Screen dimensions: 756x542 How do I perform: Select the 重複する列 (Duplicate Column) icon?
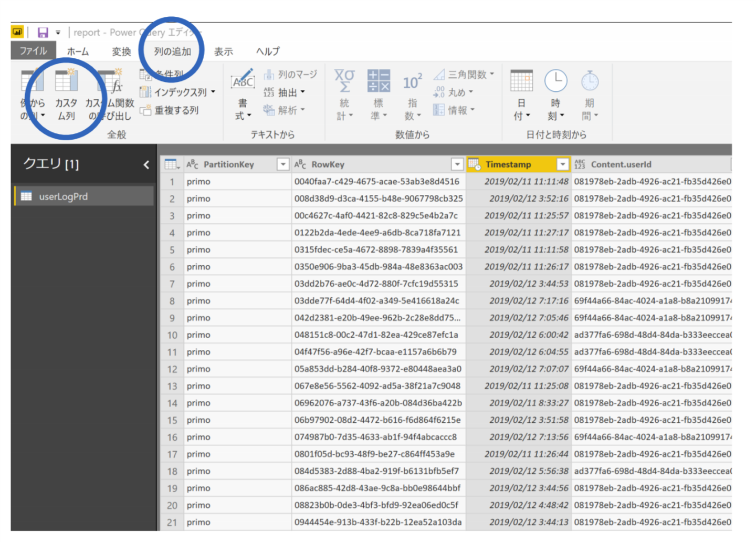pos(145,110)
